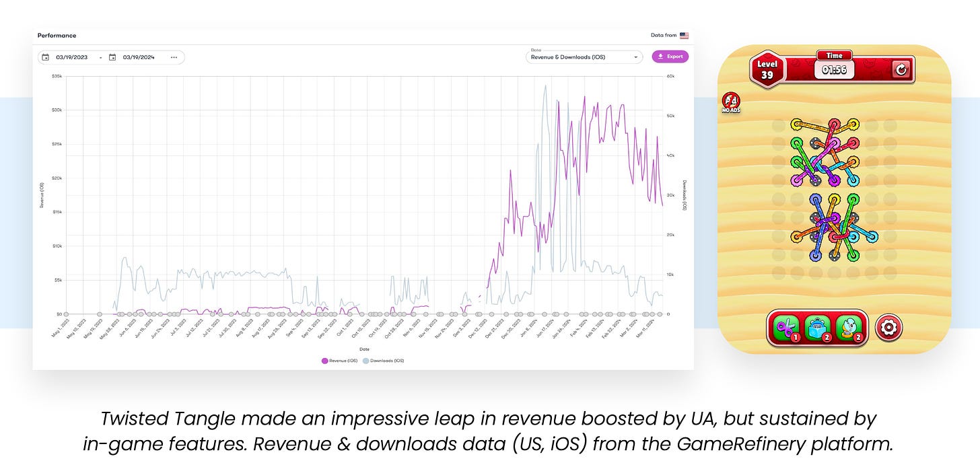
Task: Toggle Downloads (iOS) series in legend
Action: coord(384,361)
